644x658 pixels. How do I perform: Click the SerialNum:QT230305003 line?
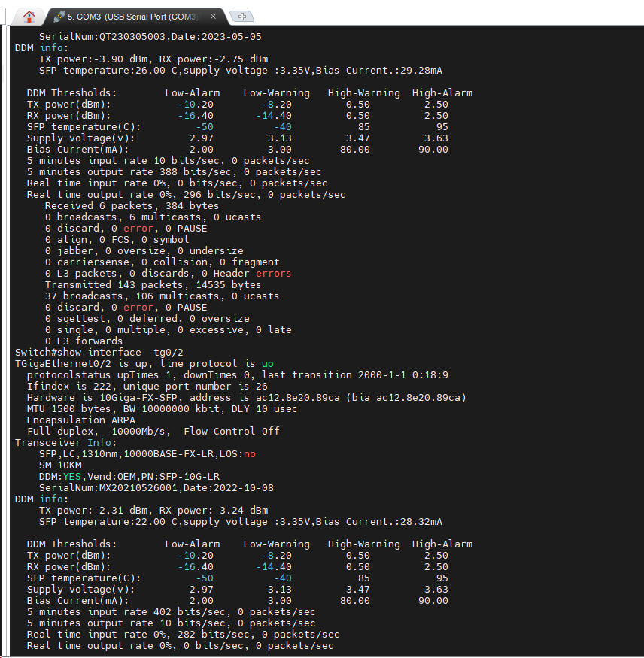point(150,37)
